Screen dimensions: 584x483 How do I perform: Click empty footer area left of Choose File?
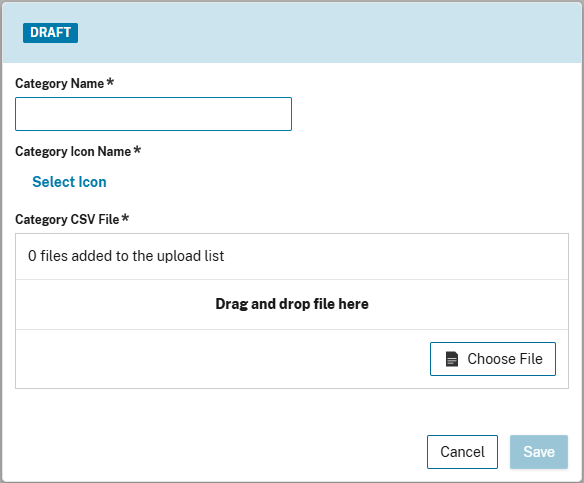tap(223, 359)
